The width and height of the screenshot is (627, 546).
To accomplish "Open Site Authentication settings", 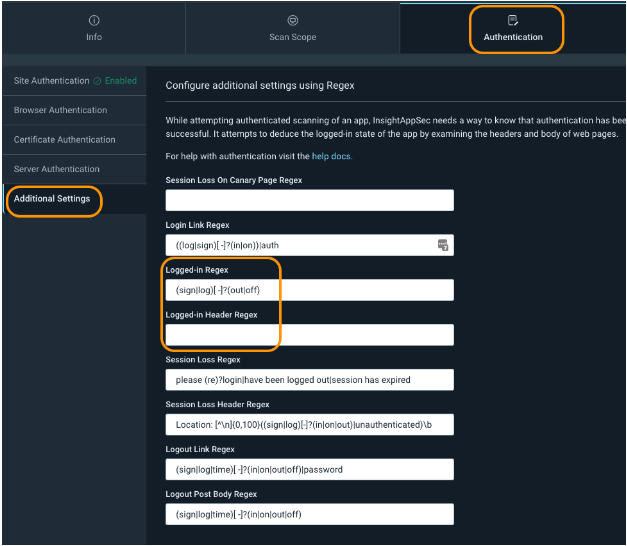I will click(51, 81).
